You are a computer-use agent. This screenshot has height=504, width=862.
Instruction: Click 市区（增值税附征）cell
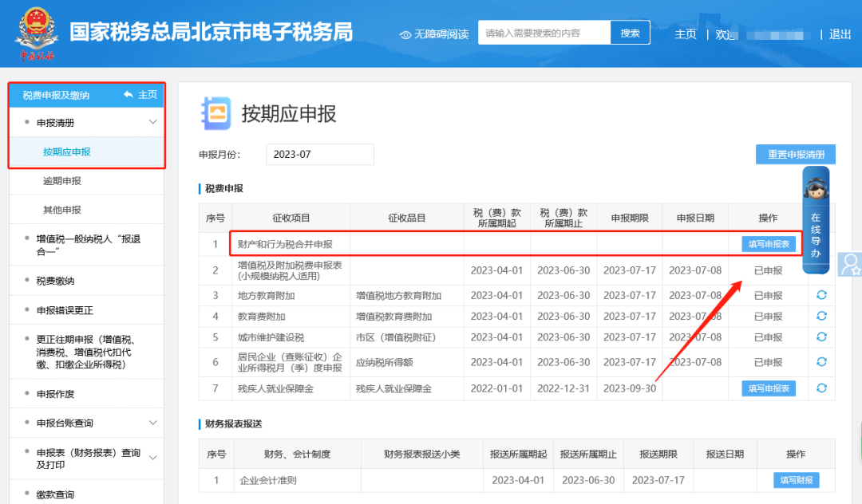[396, 337]
